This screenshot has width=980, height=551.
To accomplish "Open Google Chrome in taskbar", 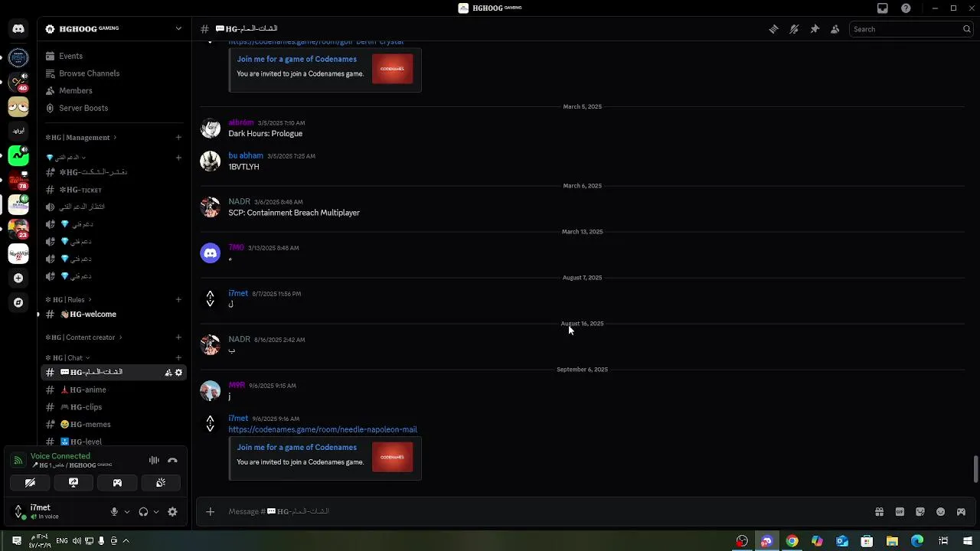I will click(x=792, y=541).
